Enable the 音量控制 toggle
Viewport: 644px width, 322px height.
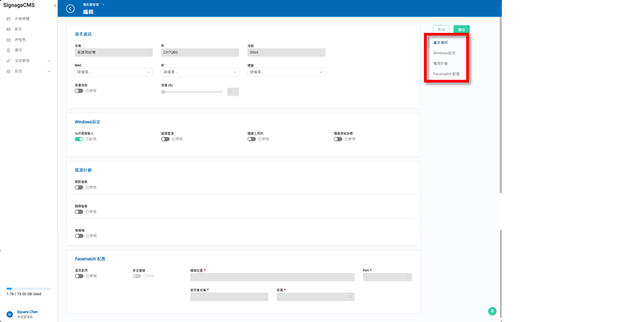click(79, 91)
